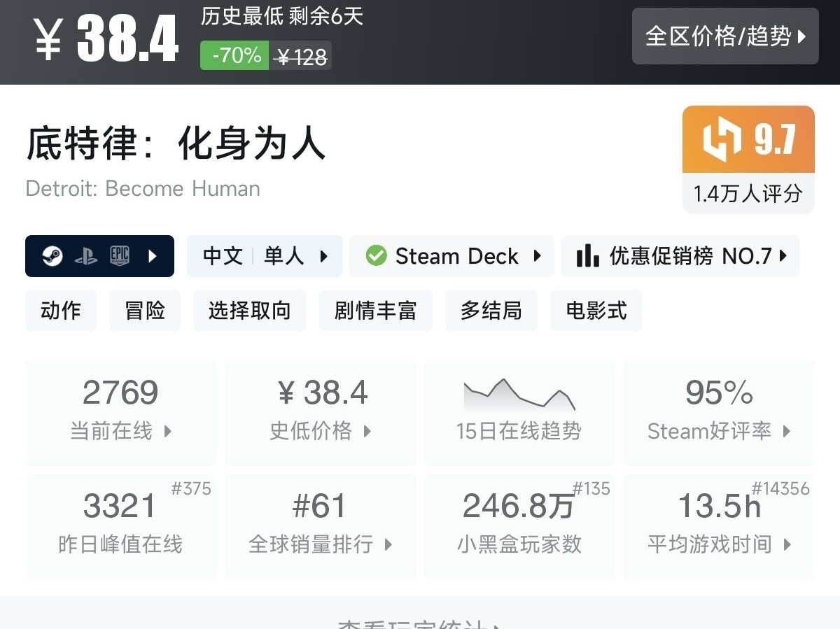Screen dimensions: 840x629
Task: Open the 中文 单人 language chip
Action: [x=265, y=256]
